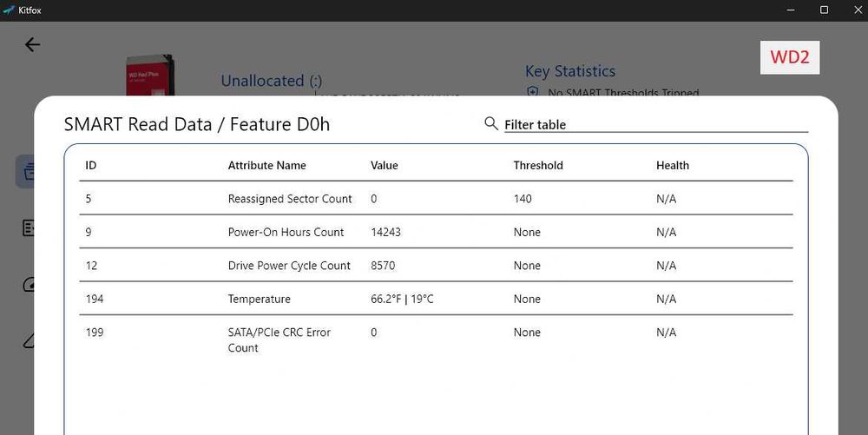Screen dimensions: 868x435
Task: Click the shield icon under Key Statistics
Action: 533,92
